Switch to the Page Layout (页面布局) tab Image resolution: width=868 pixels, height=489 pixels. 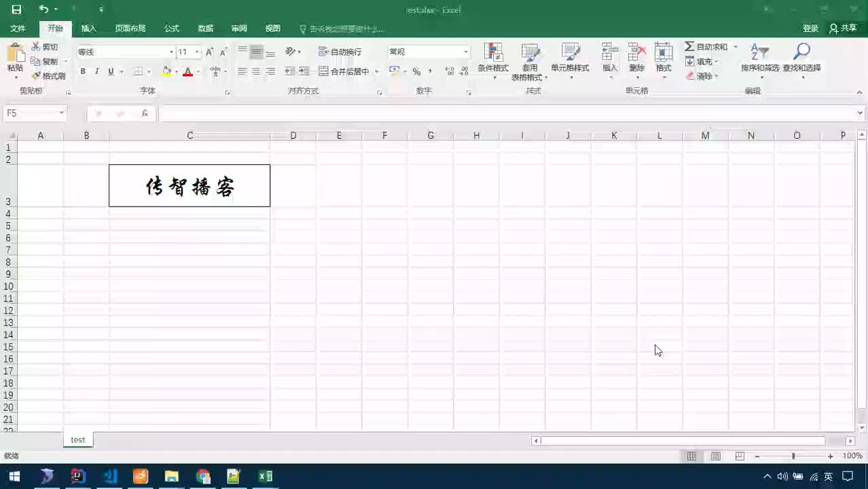(x=130, y=29)
